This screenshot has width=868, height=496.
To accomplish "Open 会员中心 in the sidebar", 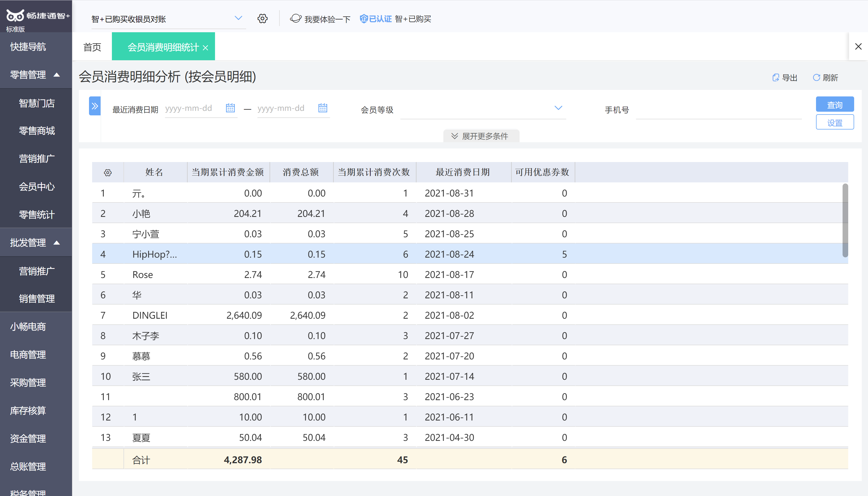I will pyautogui.click(x=37, y=186).
